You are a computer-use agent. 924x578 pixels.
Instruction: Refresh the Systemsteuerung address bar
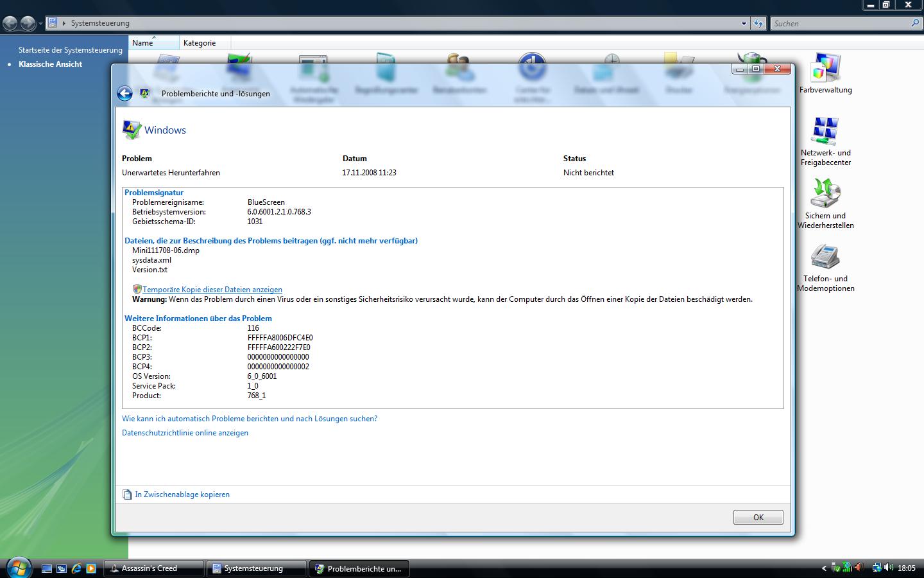click(x=758, y=23)
